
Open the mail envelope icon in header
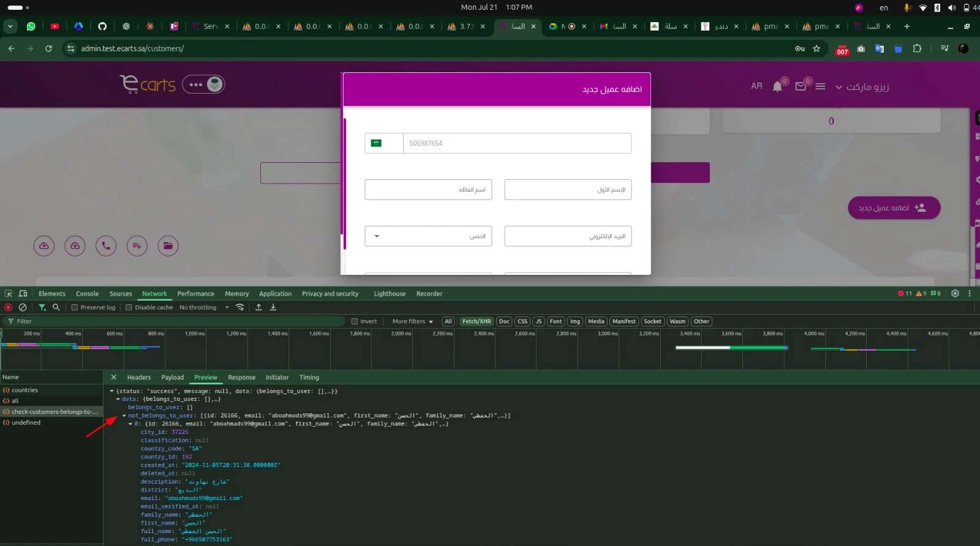(801, 86)
